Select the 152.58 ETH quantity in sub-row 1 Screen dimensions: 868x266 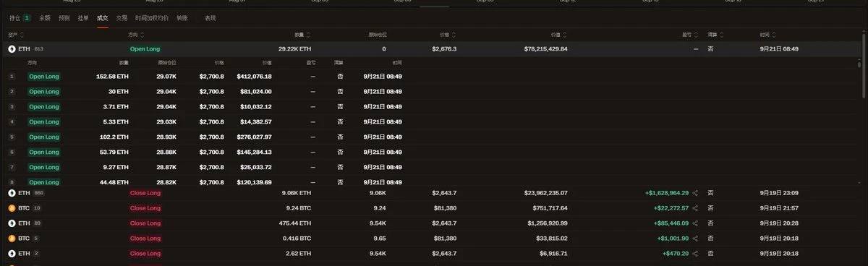(x=112, y=76)
